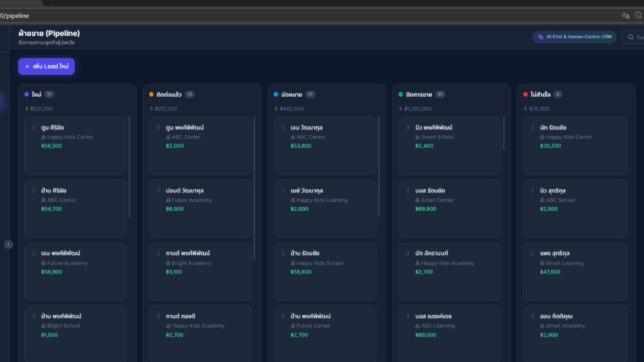Image resolution: width=644 pixels, height=362 pixels.
Task: Click the เพิ่ม Lead ใหม่ button
Action: point(47,66)
